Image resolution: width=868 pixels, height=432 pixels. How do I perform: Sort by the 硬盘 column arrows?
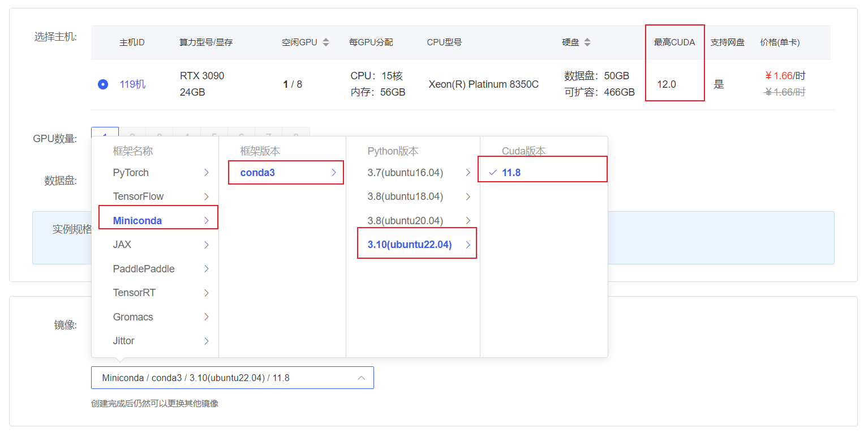pyautogui.click(x=587, y=42)
